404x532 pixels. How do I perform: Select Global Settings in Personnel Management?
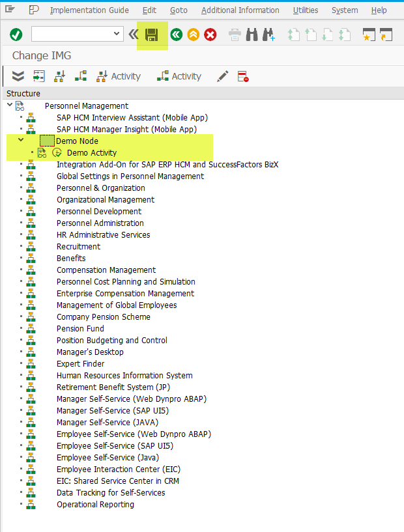pos(130,176)
